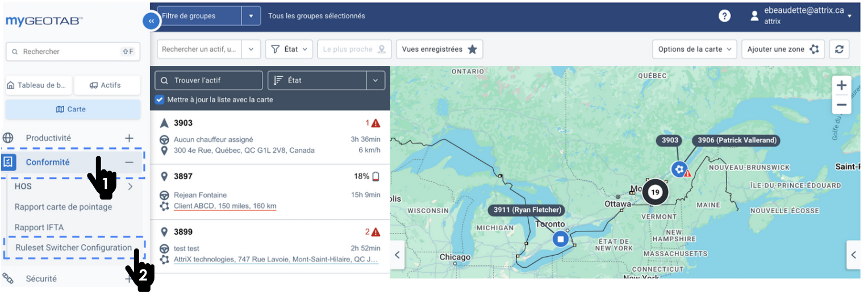Click the Ajouter une zone button
Screen dimensions: 868x299
[x=782, y=49]
